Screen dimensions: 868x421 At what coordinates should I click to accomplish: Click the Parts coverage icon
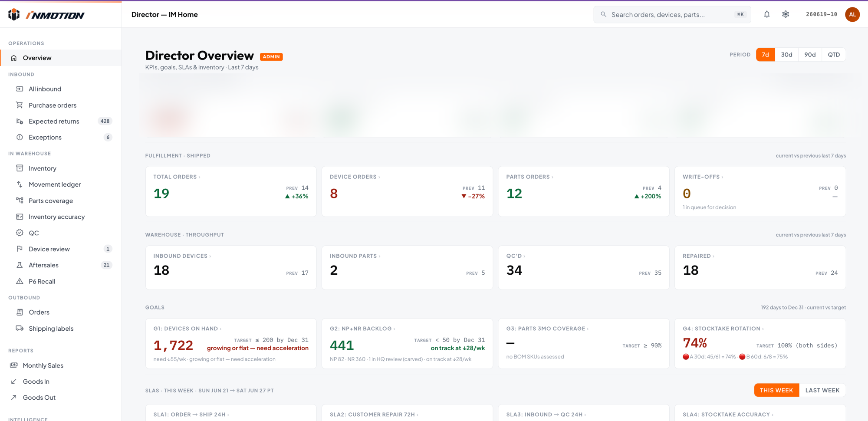[x=20, y=201]
